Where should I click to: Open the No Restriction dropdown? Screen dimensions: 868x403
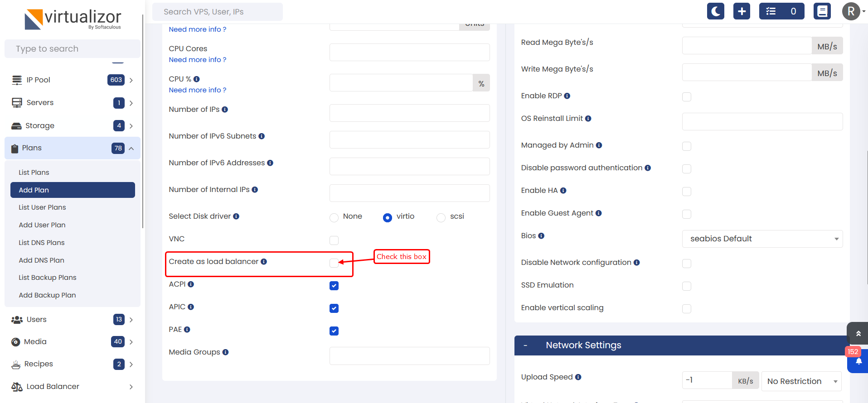[x=801, y=381]
